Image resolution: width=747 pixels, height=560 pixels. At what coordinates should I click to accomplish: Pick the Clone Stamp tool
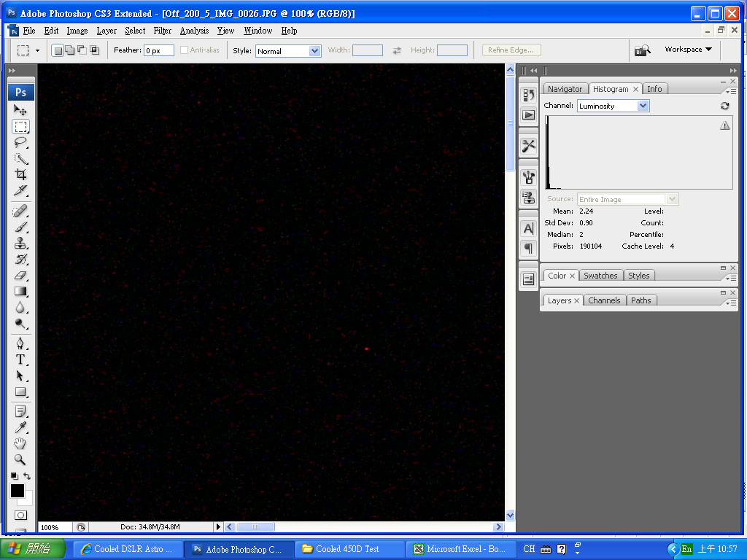tap(20, 244)
